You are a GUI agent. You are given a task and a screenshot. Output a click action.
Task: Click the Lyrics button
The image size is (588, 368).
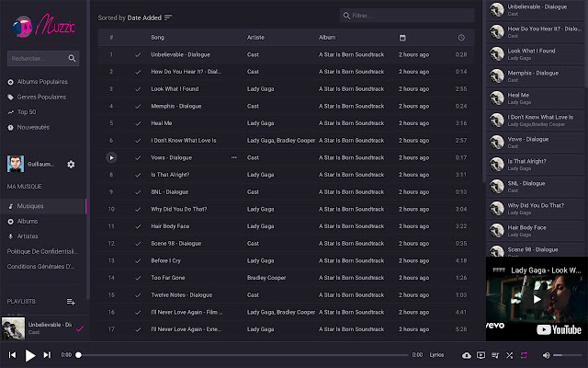point(436,355)
